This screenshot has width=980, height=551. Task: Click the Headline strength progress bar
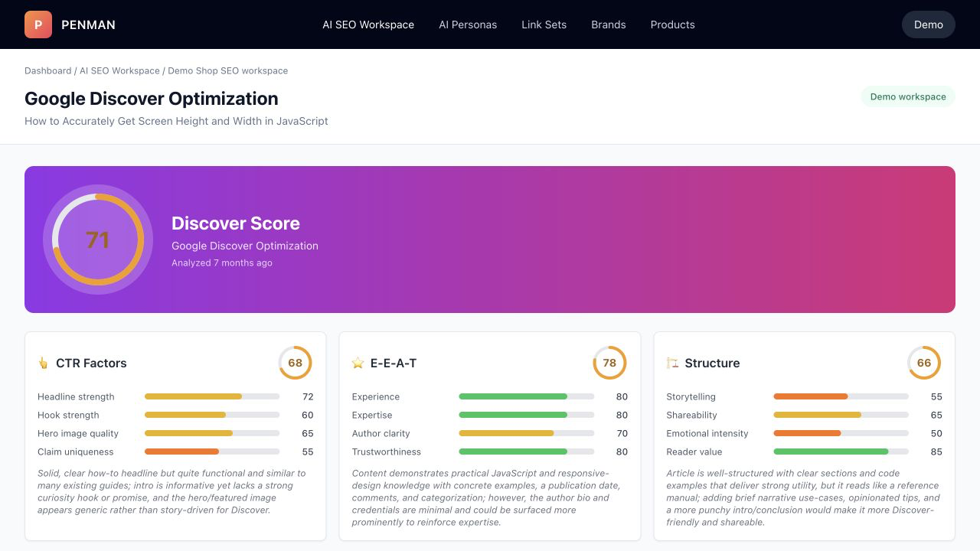click(212, 396)
